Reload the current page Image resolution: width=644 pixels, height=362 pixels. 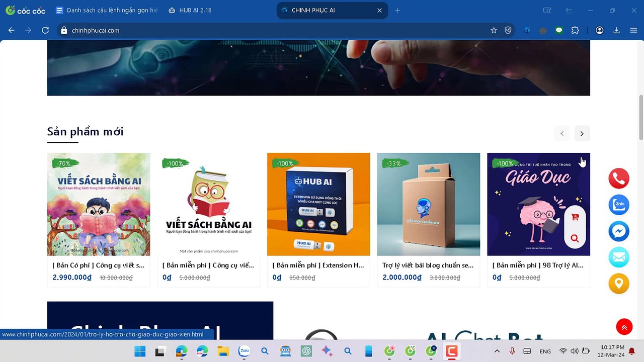45,30
